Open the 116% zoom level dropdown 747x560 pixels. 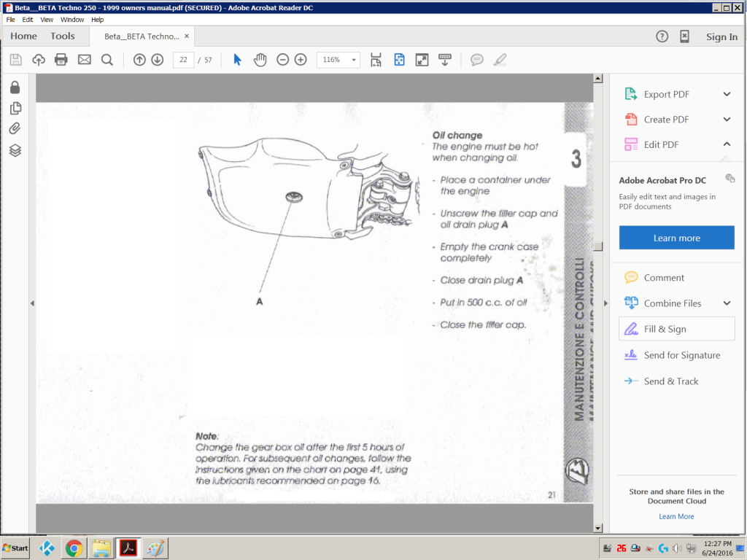tap(338, 60)
